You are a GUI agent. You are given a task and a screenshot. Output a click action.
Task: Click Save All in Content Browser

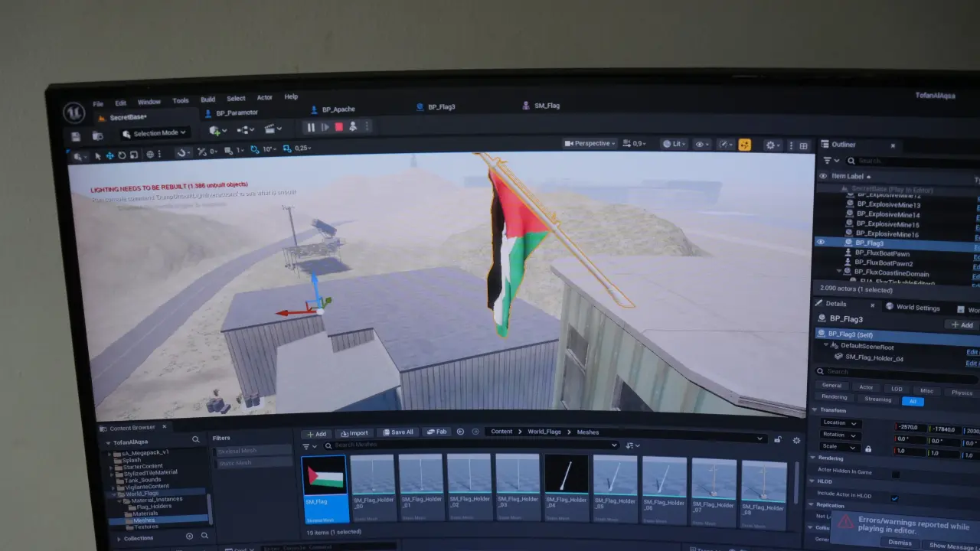pos(397,432)
